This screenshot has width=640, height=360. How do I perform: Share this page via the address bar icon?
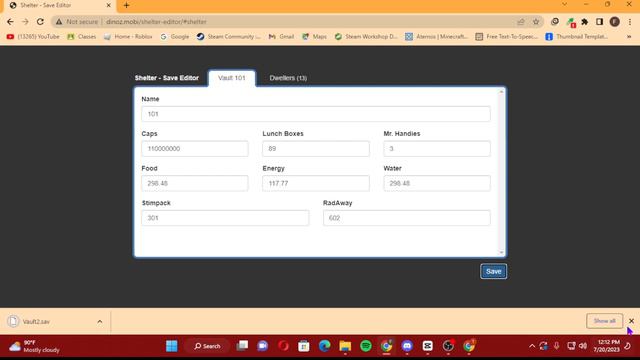(521, 22)
